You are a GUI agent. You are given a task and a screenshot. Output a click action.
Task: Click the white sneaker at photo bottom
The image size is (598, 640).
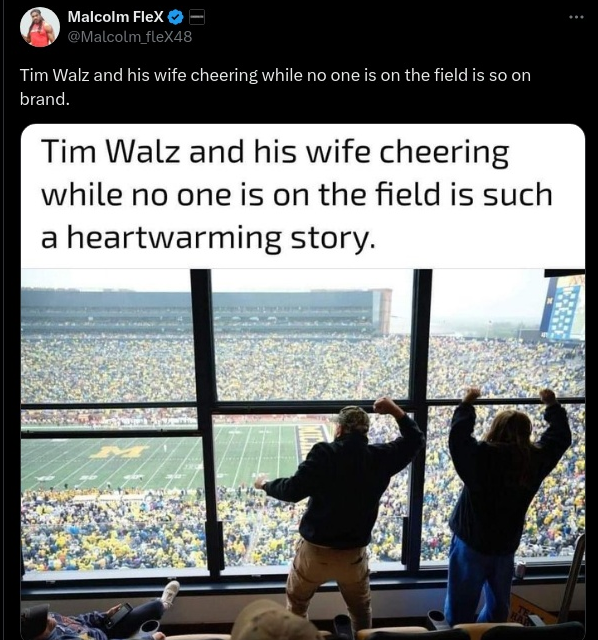tap(170, 594)
